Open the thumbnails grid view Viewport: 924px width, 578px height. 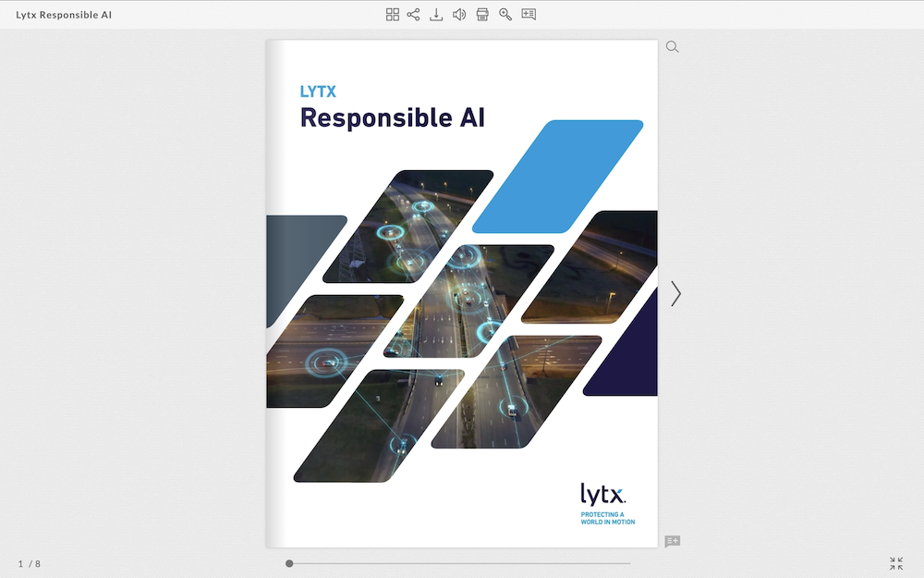point(393,14)
